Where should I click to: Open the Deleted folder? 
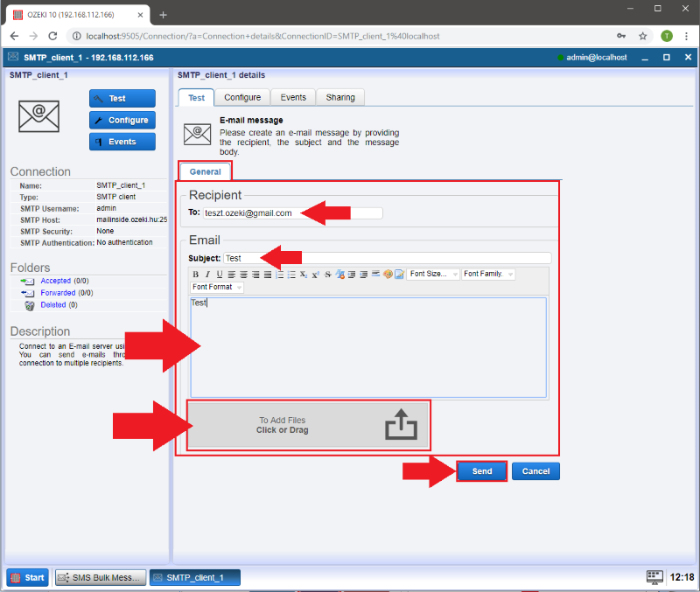tap(52, 305)
